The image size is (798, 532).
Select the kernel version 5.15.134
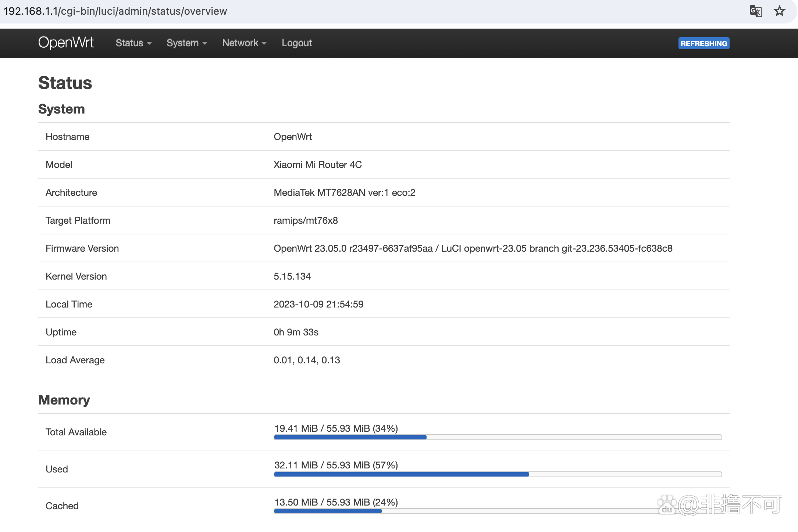click(x=292, y=276)
